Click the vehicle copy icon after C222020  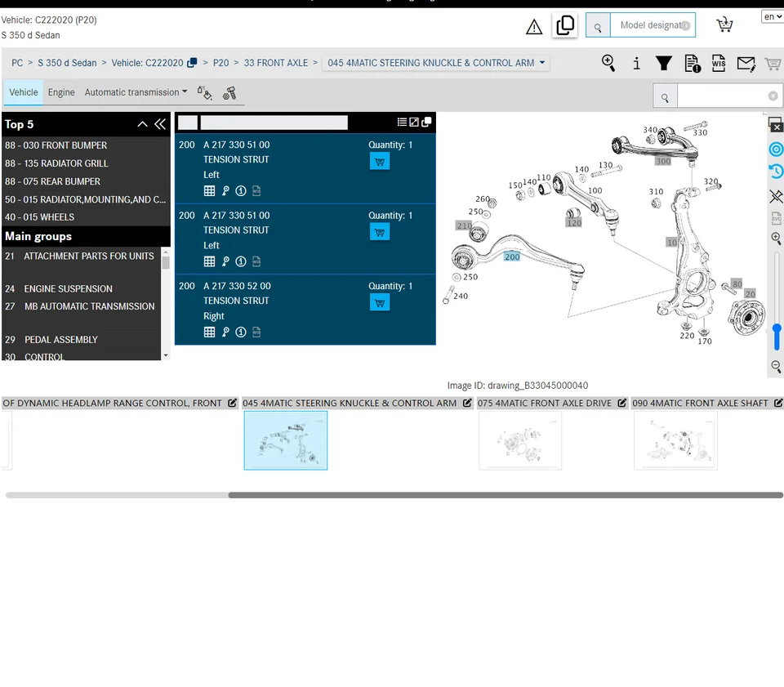point(192,63)
